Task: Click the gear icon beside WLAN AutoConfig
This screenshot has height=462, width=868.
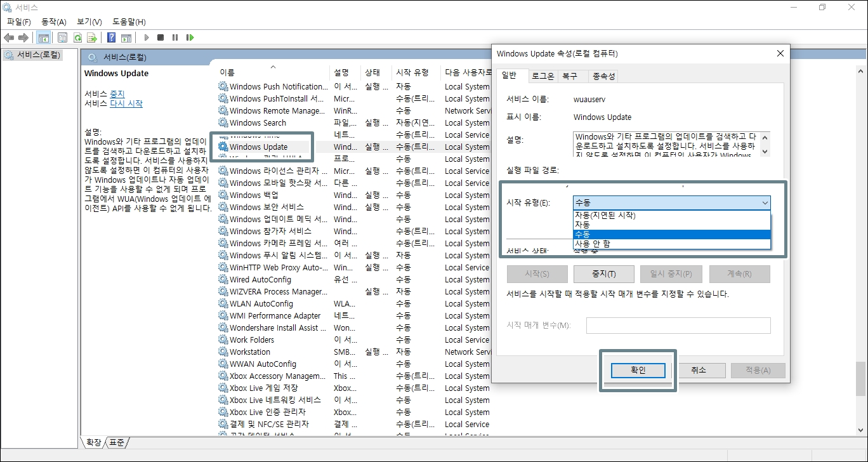Action: tap(223, 303)
